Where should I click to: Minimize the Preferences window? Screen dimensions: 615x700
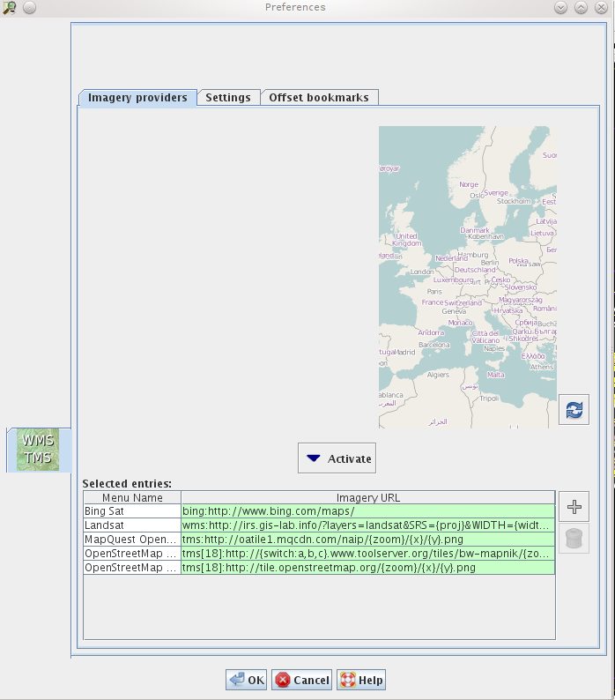560,8
